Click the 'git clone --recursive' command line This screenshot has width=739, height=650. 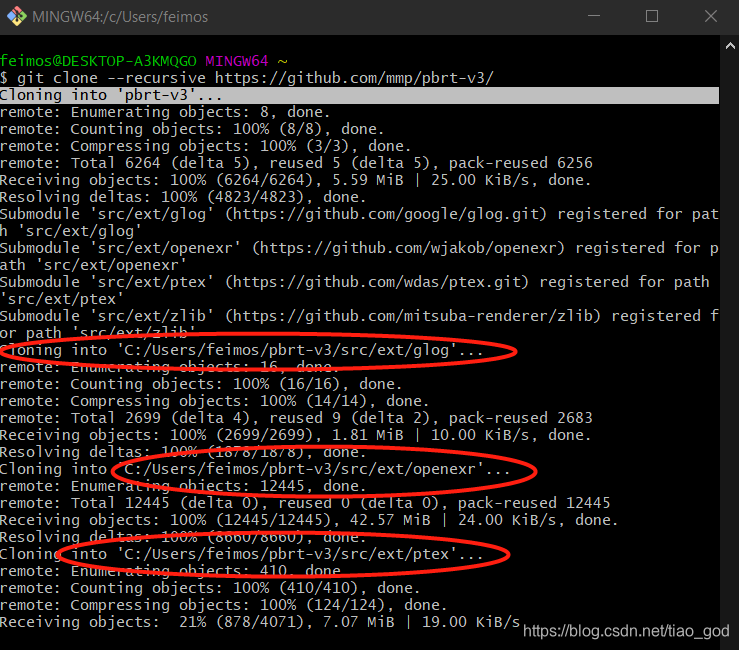(x=247, y=78)
